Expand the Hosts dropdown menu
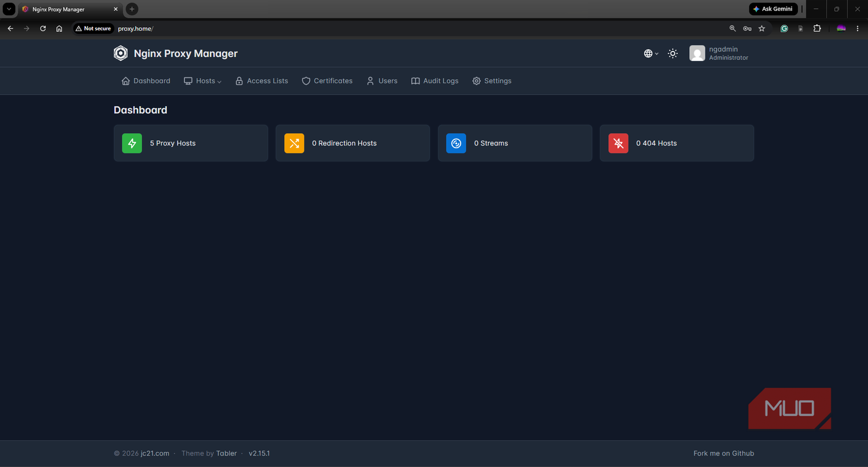 click(203, 81)
